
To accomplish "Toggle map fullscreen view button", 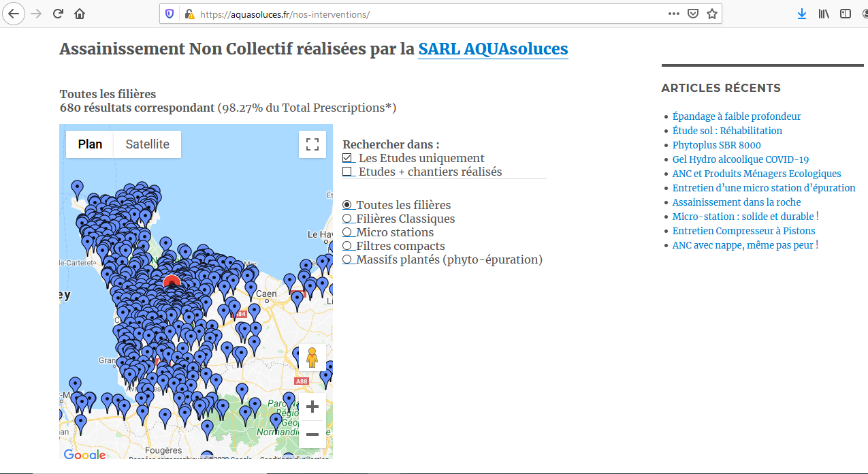I will 312,144.
